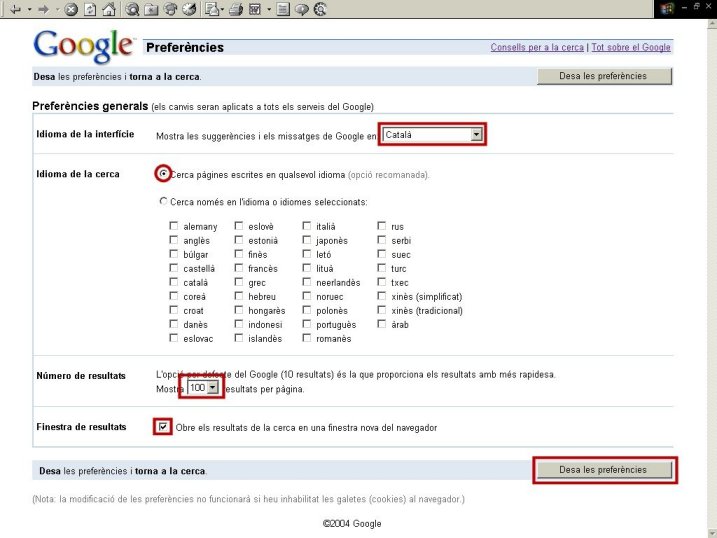Go forward with the Forward arrow
717x538 pixels.
tap(44, 9)
